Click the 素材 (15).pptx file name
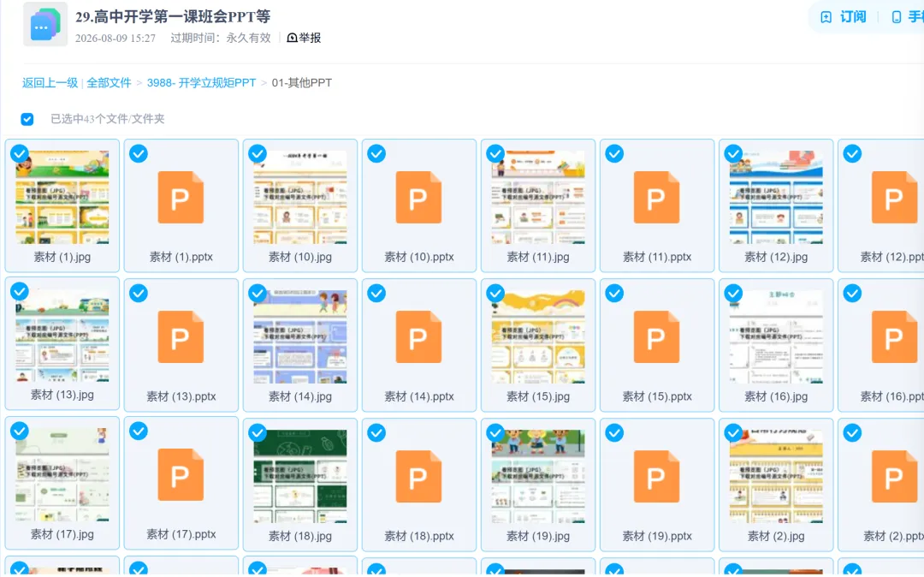This screenshot has width=924, height=577. coord(656,396)
